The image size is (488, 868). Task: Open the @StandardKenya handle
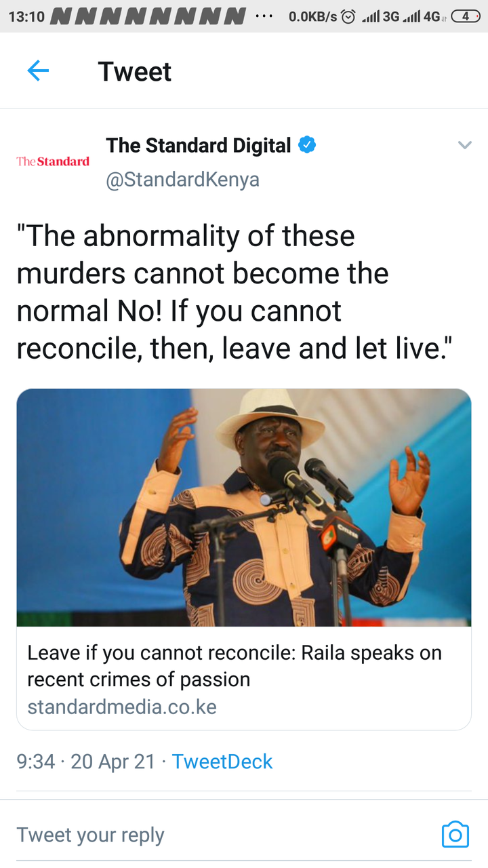[183, 180]
